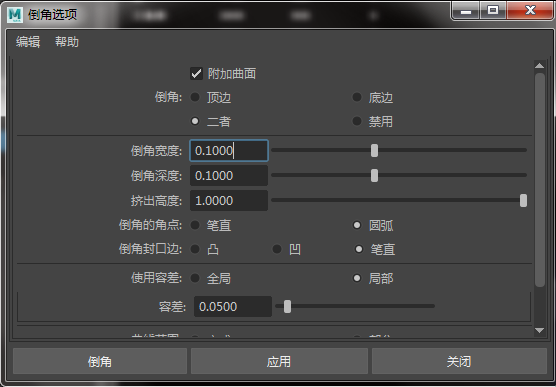Select 笔直 for 倒角封口边

359,249
